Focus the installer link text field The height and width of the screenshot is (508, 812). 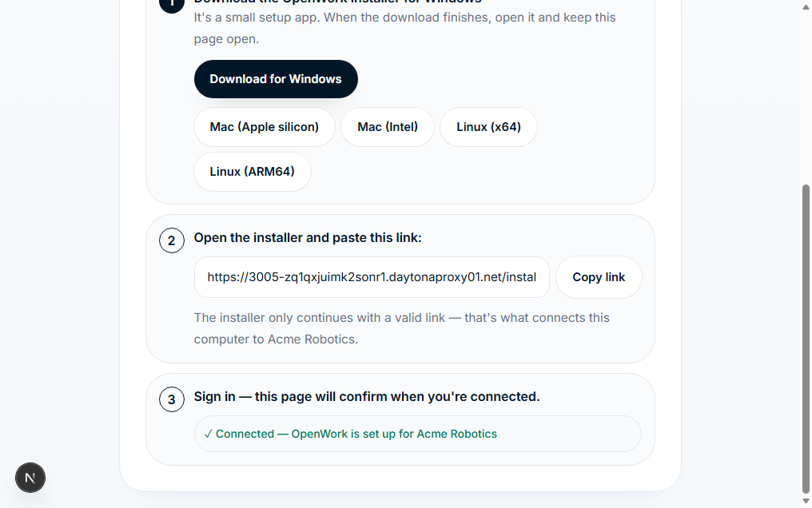(x=372, y=277)
